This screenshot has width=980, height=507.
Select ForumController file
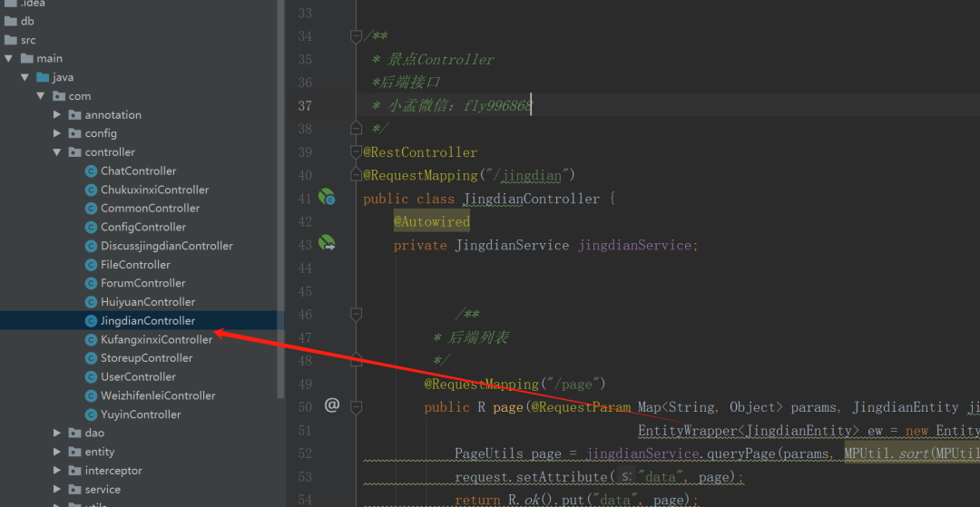(142, 284)
